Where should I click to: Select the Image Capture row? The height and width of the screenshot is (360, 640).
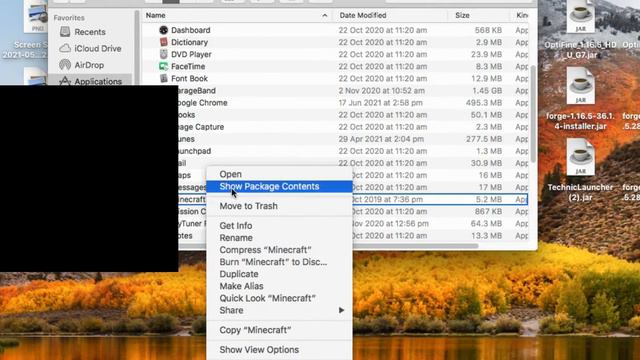[353, 127]
